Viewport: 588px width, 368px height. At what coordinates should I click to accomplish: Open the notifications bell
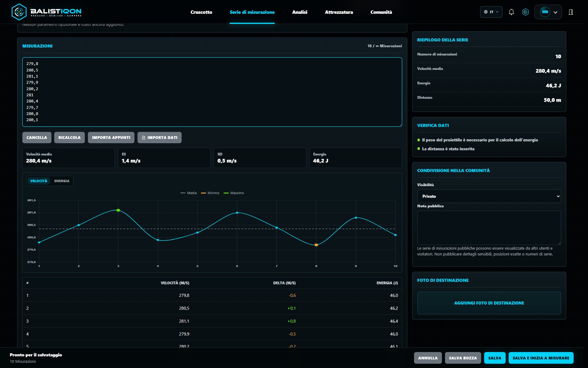(x=511, y=12)
